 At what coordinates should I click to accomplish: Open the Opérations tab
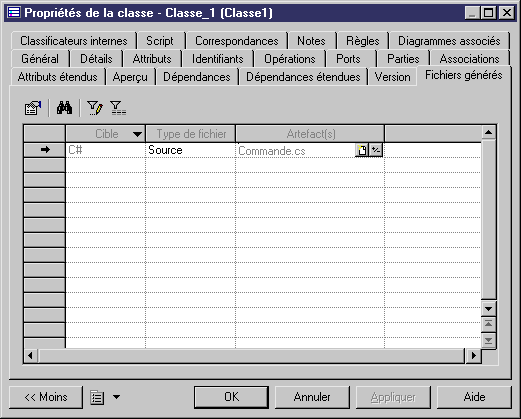[289, 59]
